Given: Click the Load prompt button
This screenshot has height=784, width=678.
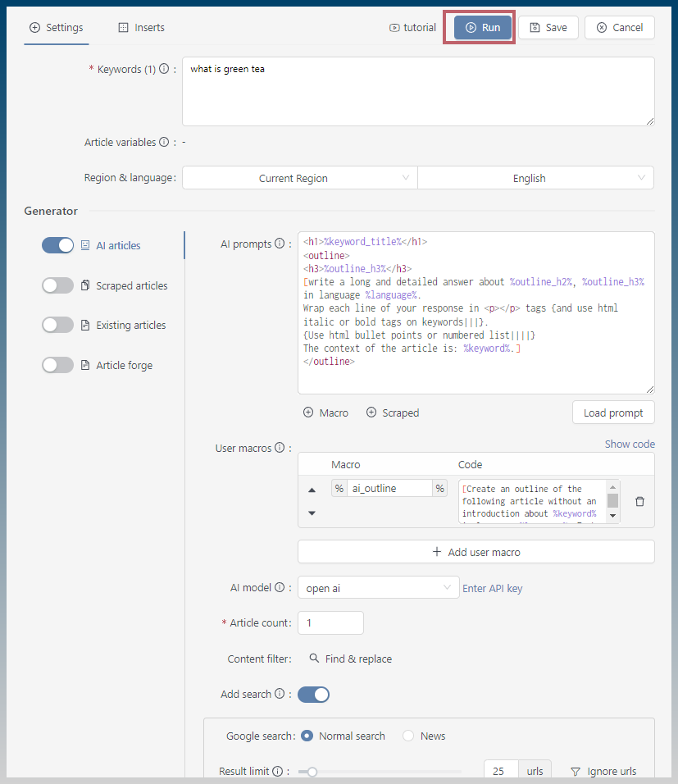Looking at the screenshot, I should 613,413.
